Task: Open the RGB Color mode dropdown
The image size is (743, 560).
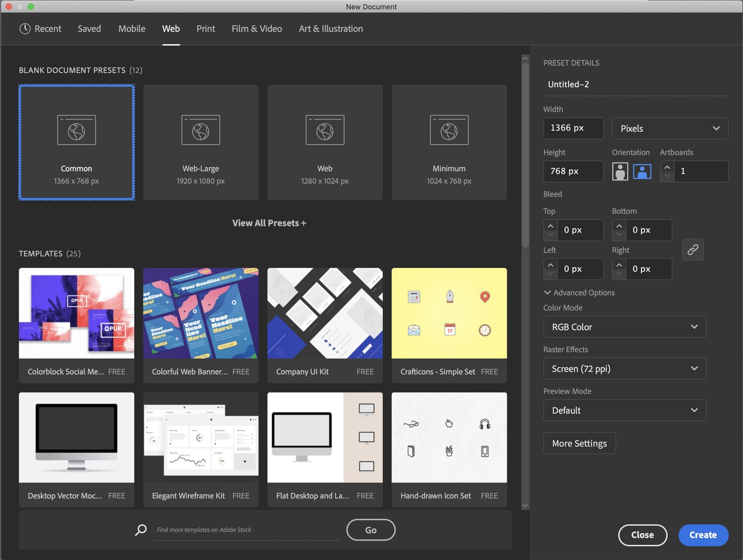Action: (624, 327)
